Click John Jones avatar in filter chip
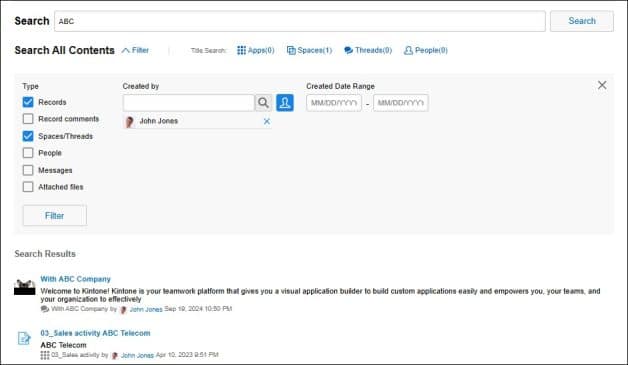628x365 pixels. point(129,121)
